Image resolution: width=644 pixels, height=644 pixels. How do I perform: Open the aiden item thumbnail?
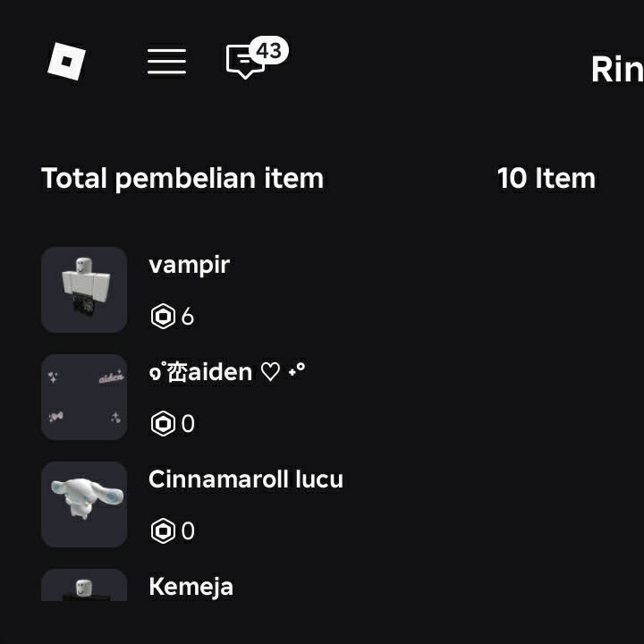click(x=84, y=397)
